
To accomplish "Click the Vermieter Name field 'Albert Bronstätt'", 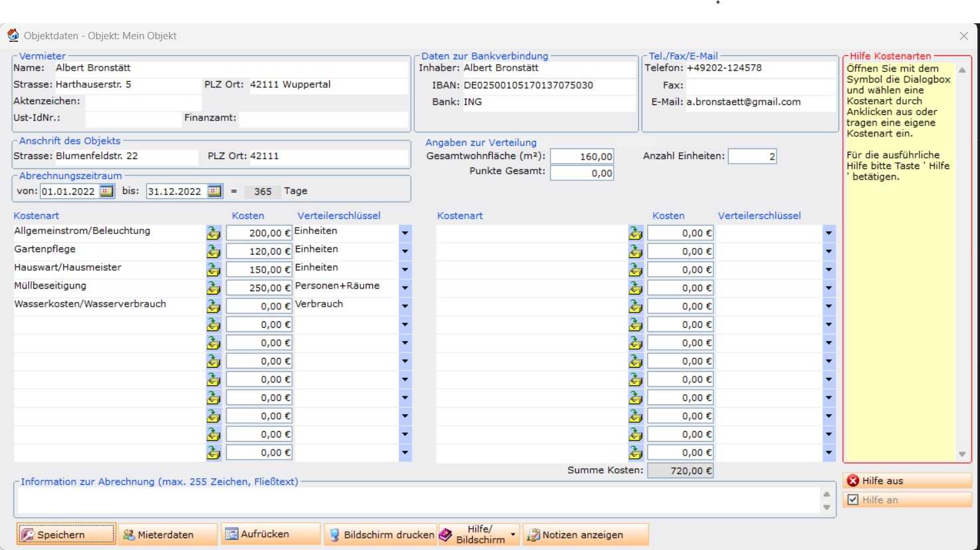I will coord(231,68).
